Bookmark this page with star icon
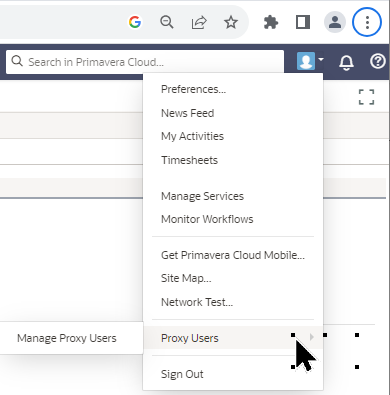The image size is (390, 395). pyautogui.click(x=231, y=22)
